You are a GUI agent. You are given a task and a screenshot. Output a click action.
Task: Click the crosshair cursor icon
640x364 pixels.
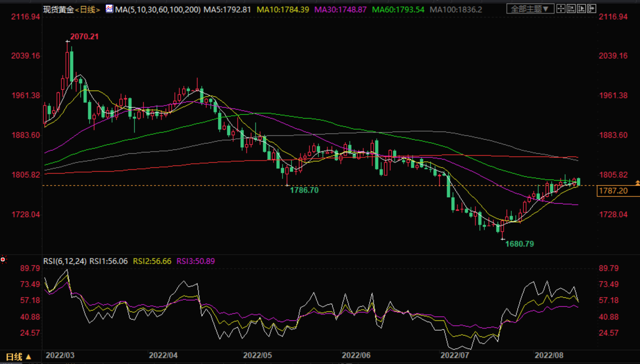561,9
